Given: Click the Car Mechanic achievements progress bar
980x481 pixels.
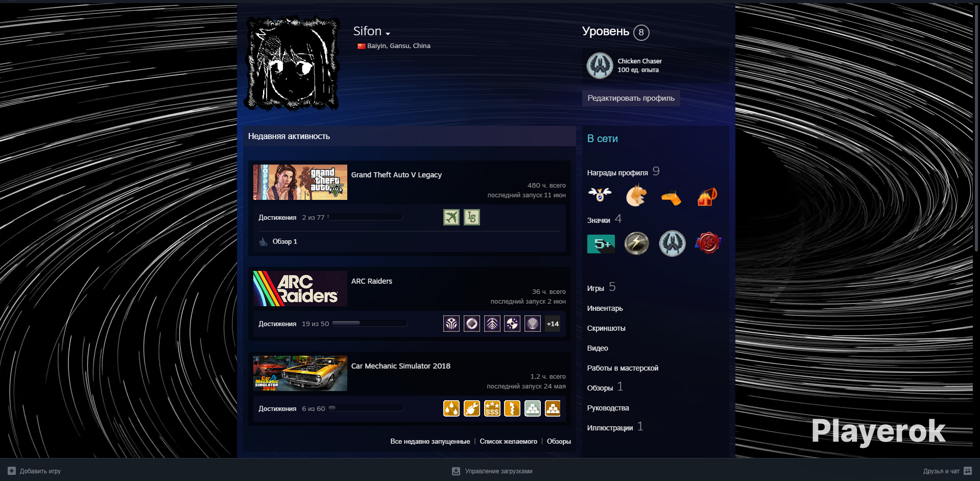Looking at the screenshot, I should [366, 408].
